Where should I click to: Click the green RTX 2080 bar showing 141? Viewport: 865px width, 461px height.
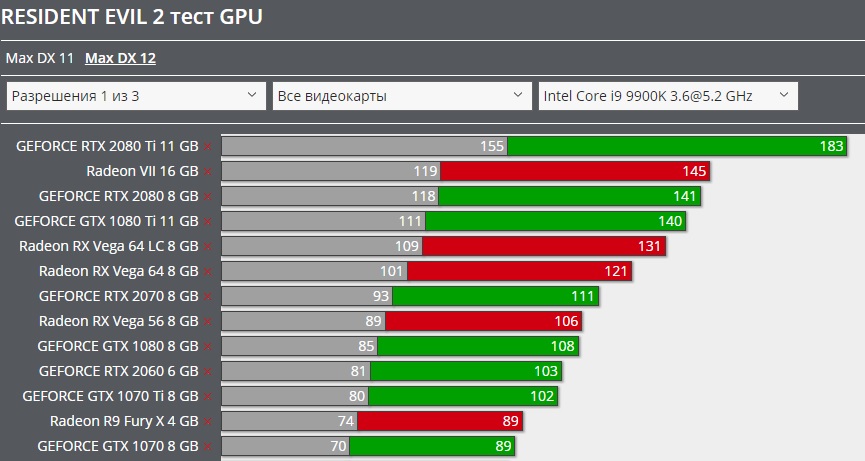point(569,196)
